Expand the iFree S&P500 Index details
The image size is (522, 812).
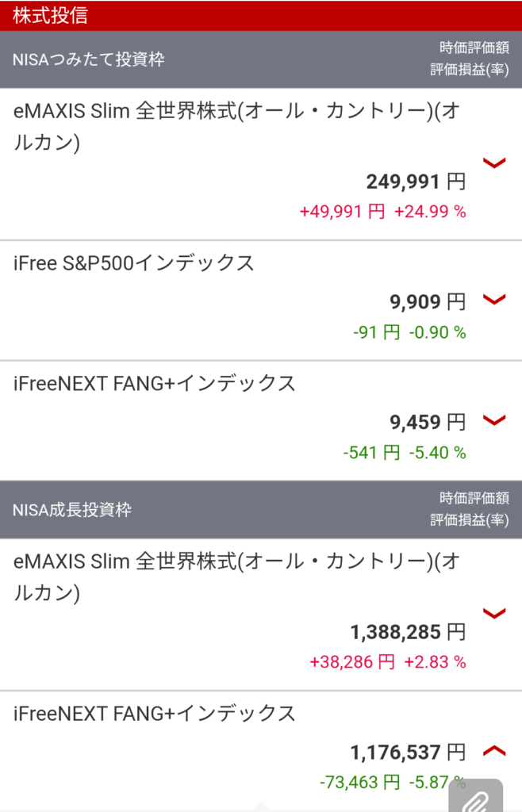[x=494, y=299]
